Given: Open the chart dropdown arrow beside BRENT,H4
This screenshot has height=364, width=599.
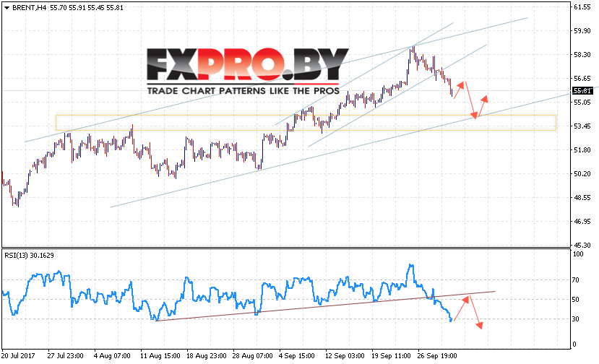Looking at the screenshot, I should (x=7, y=8).
